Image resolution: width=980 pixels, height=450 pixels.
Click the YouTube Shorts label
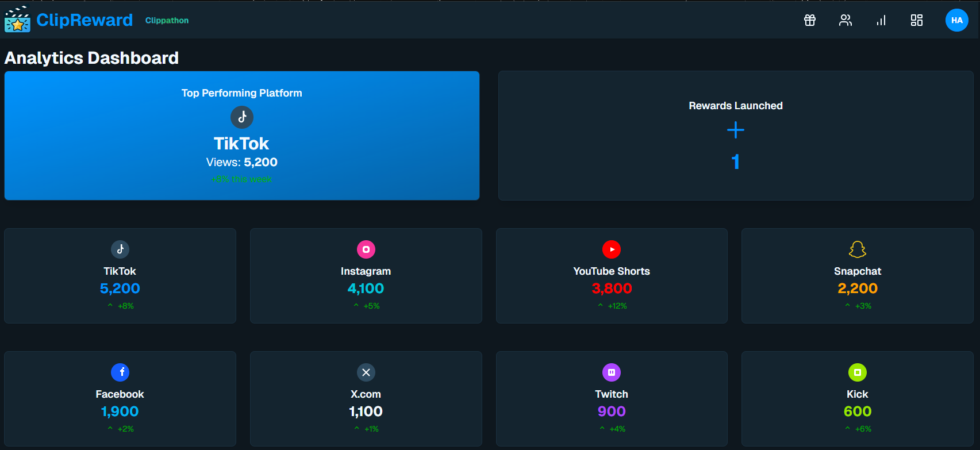tap(612, 271)
